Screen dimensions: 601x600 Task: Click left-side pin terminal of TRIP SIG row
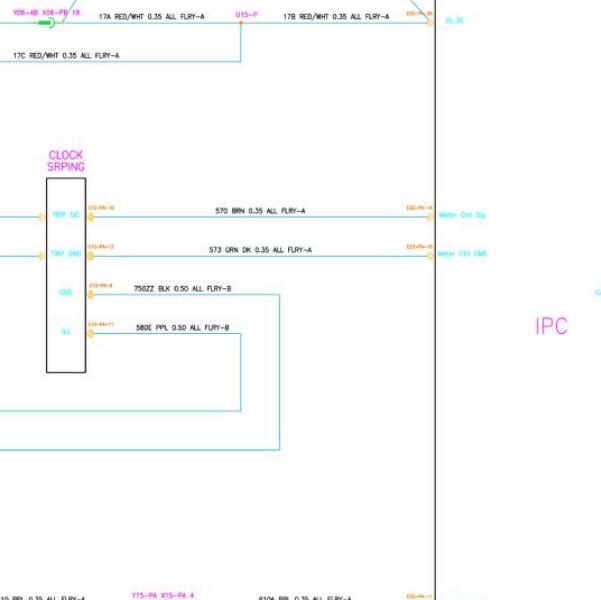[x=41, y=217]
